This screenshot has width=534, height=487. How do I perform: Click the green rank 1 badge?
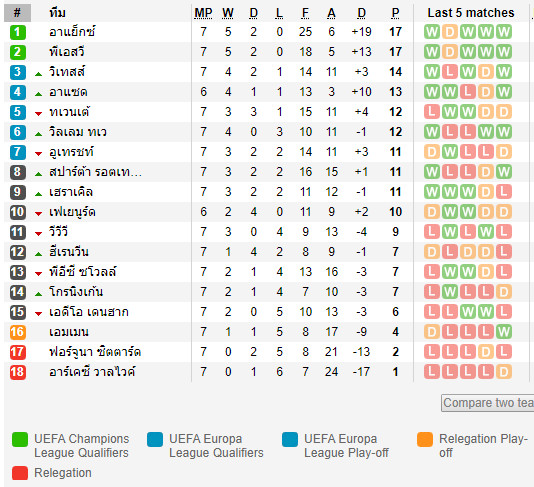(17, 32)
